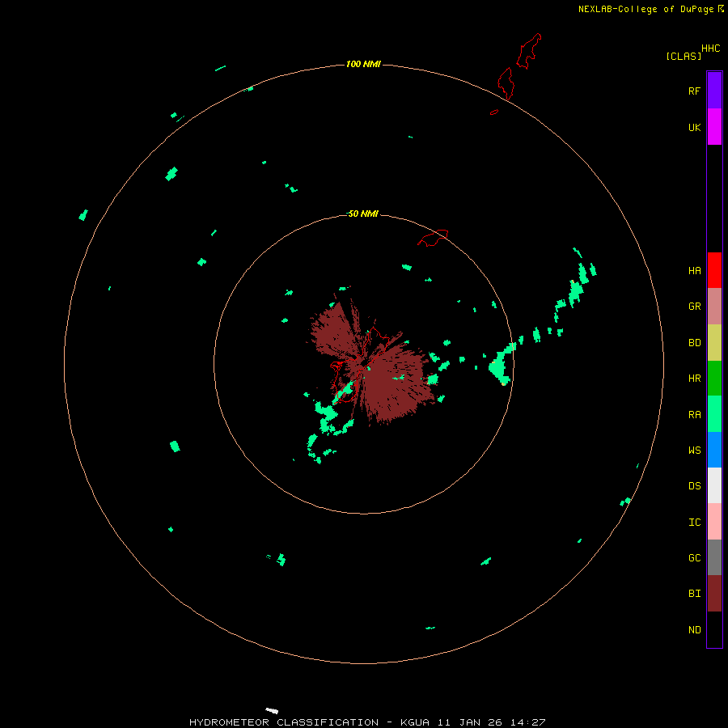Click the HHC product label
This screenshot has height=728, width=728.
711,49
